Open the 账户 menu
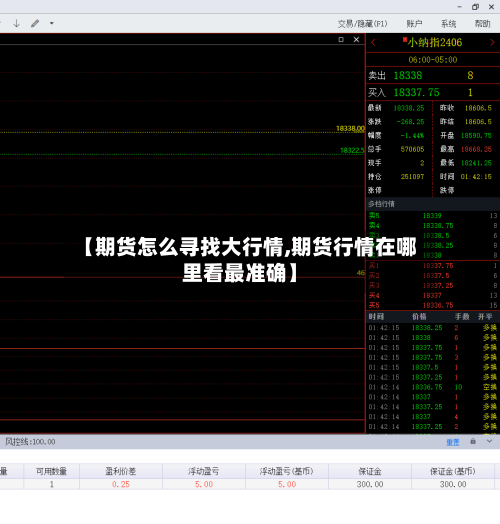The height and width of the screenshot is (524, 500). click(x=414, y=24)
